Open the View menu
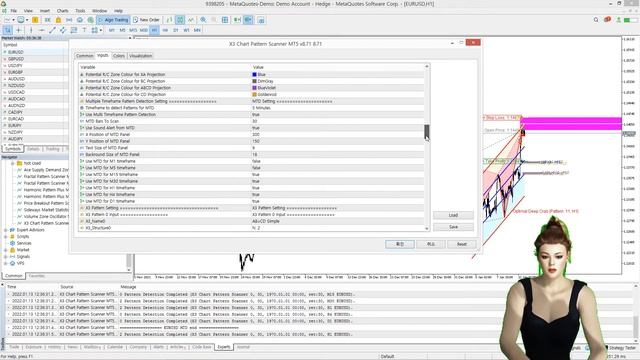Image resolution: width=640 pixels, height=360 pixels. coord(29,11)
